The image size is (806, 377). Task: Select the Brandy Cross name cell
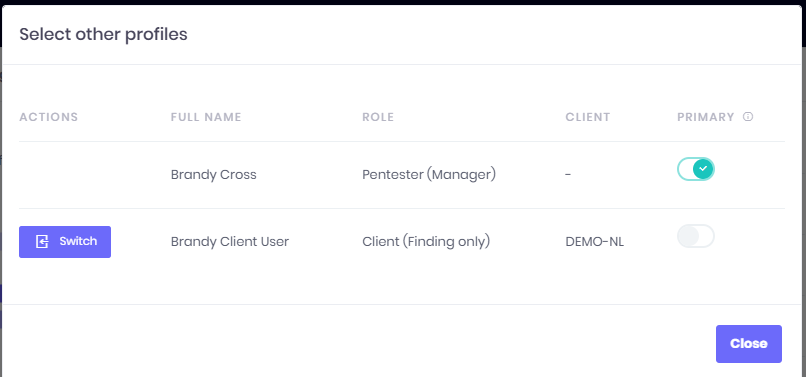click(x=214, y=175)
